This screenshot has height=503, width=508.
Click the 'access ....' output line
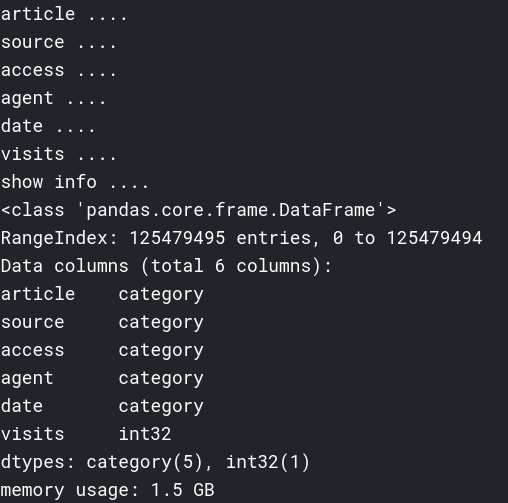pos(58,70)
